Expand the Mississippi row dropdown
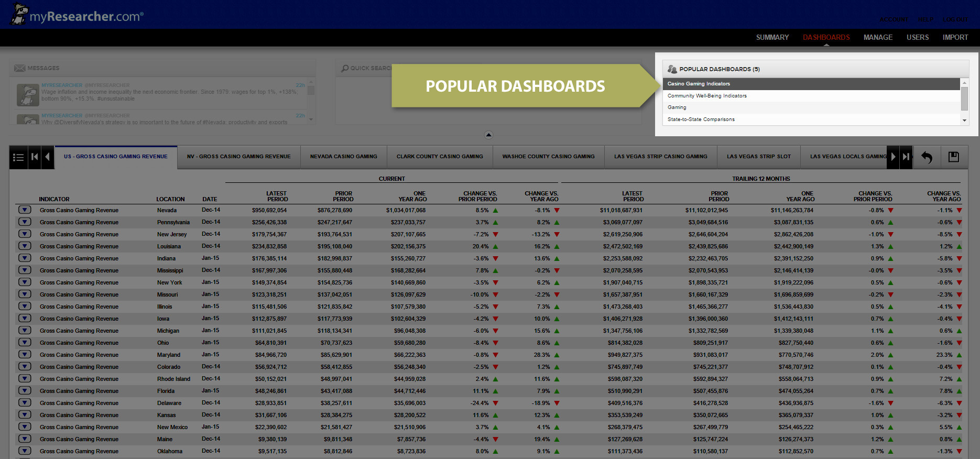Viewport: 980px width, 459px height. [25, 270]
